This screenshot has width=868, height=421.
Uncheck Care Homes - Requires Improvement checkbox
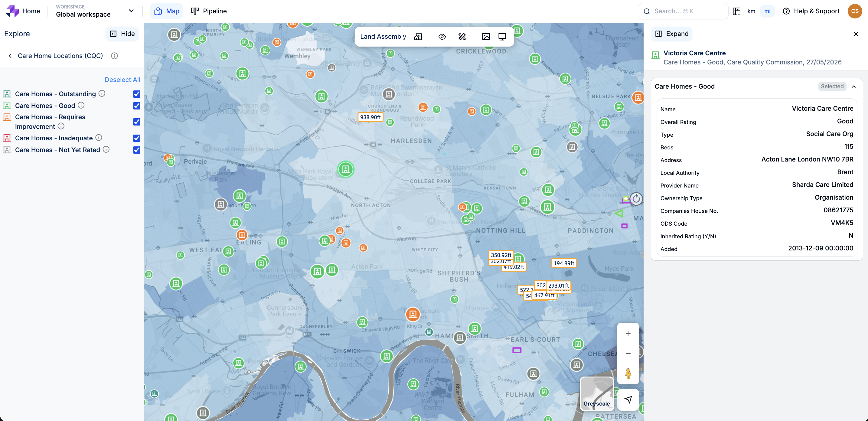pyautogui.click(x=136, y=122)
